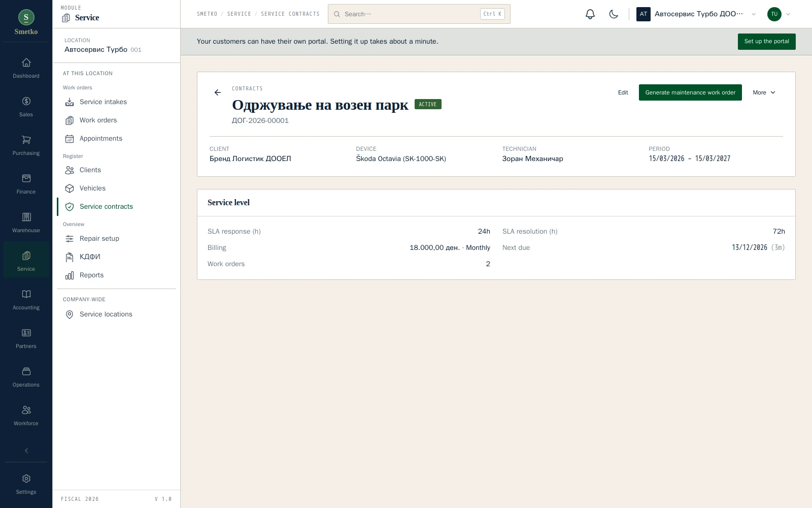Click the notifications bell icon
Viewport: 812px width, 508px height.
tap(590, 14)
